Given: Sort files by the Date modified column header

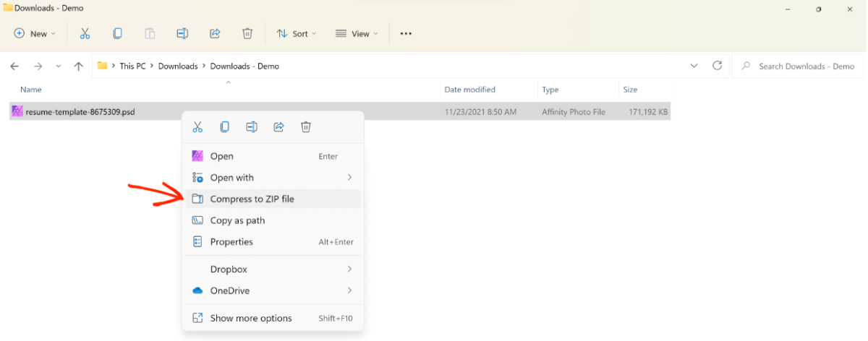Looking at the screenshot, I should pyautogui.click(x=470, y=90).
